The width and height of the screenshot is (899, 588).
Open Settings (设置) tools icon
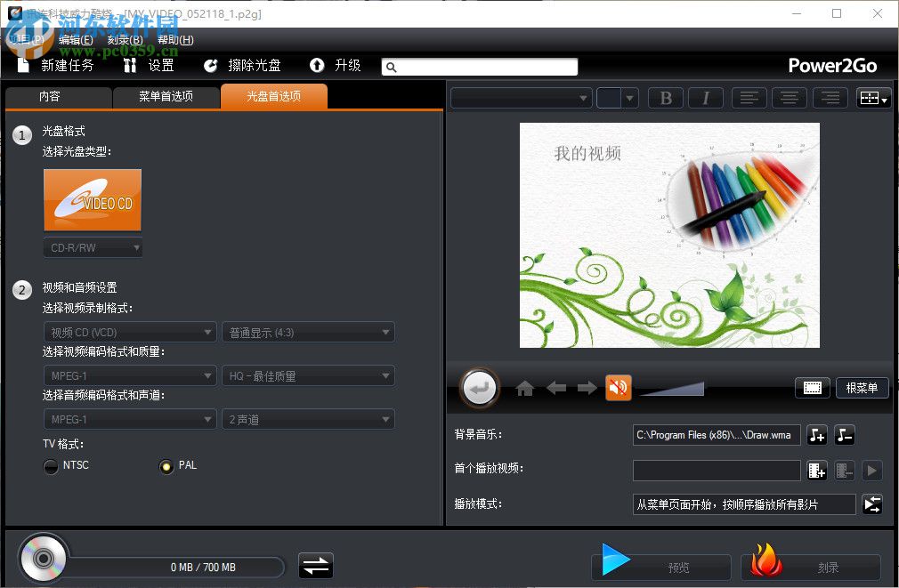(x=130, y=65)
